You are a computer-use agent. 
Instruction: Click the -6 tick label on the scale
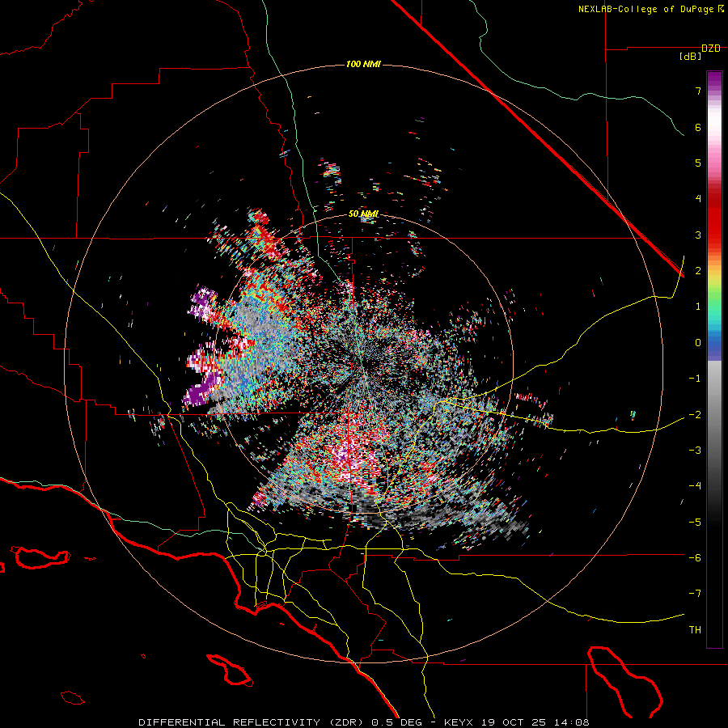(x=695, y=558)
